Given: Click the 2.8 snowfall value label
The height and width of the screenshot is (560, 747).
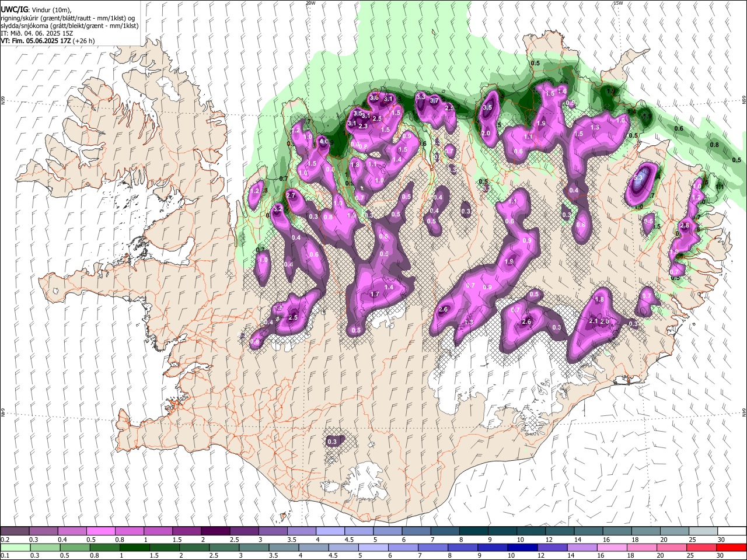Looking at the screenshot, I should click(x=685, y=226).
